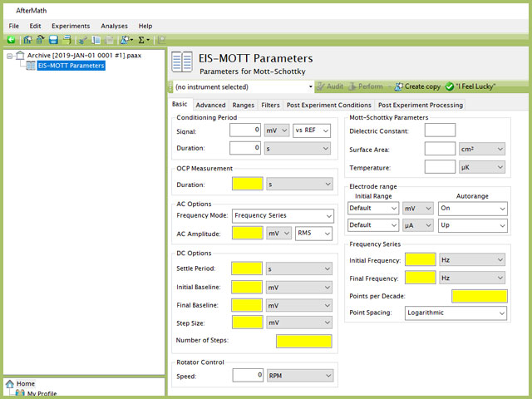Click the "I Feel Lucky" button
The height and width of the screenshot is (399, 532).
point(470,86)
